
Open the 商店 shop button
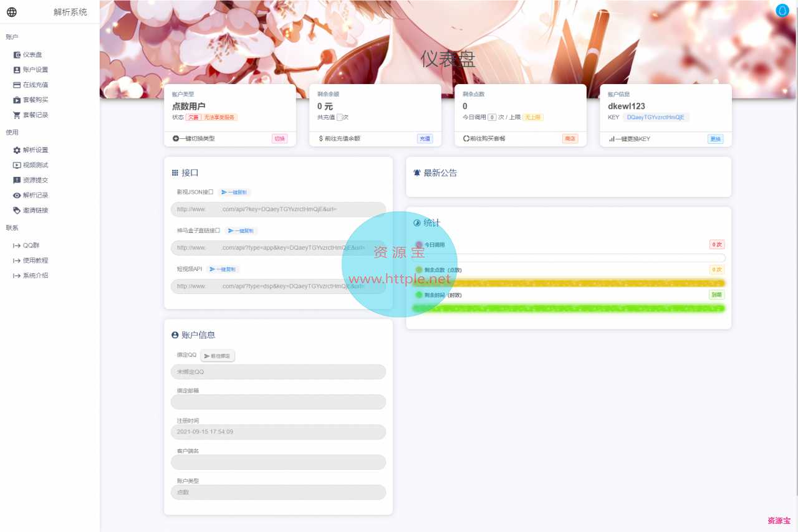pyautogui.click(x=570, y=139)
